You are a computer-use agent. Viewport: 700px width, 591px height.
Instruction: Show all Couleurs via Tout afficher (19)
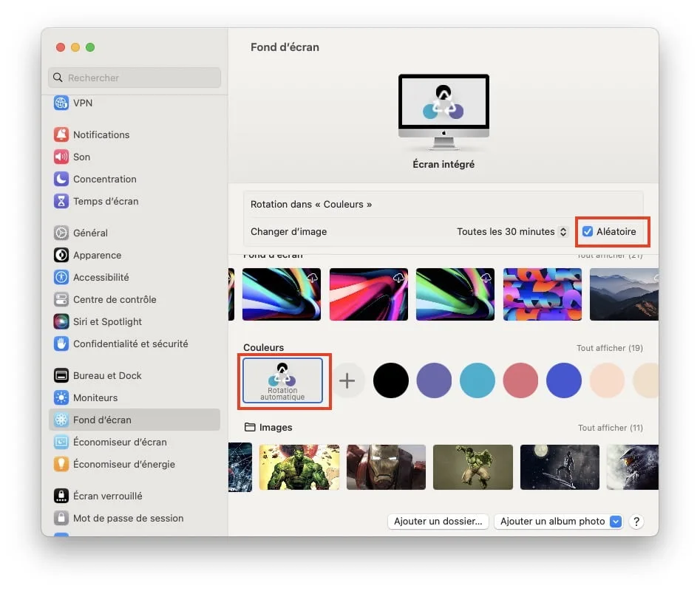(x=609, y=348)
